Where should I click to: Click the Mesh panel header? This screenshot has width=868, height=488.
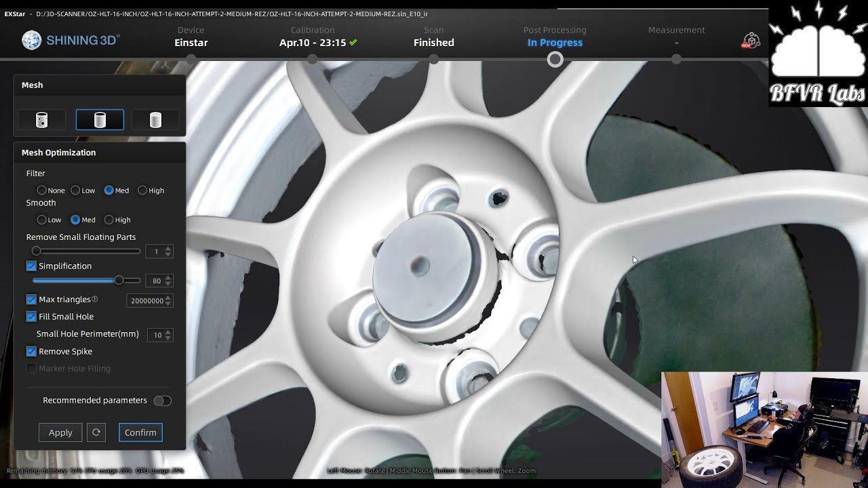[x=100, y=85]
